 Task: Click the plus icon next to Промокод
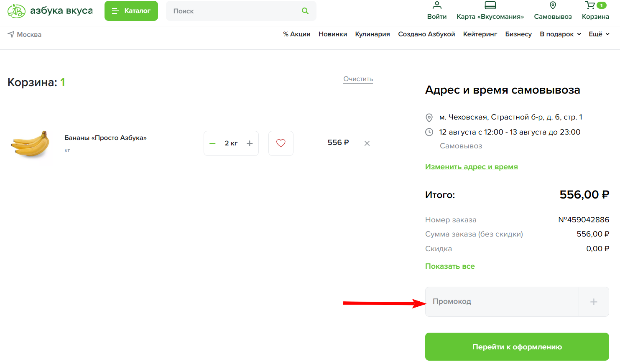[594, 301]
